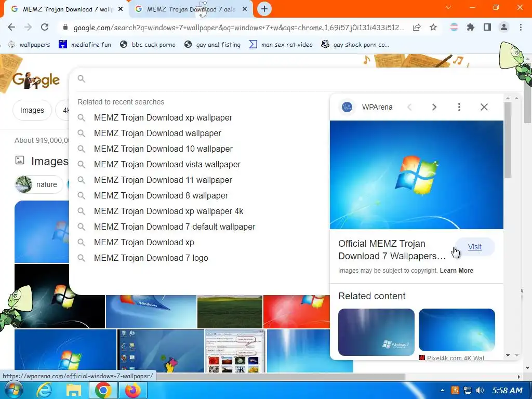Bookmark this page with the star icon
The image size is (532, 399).
point(433,27)
